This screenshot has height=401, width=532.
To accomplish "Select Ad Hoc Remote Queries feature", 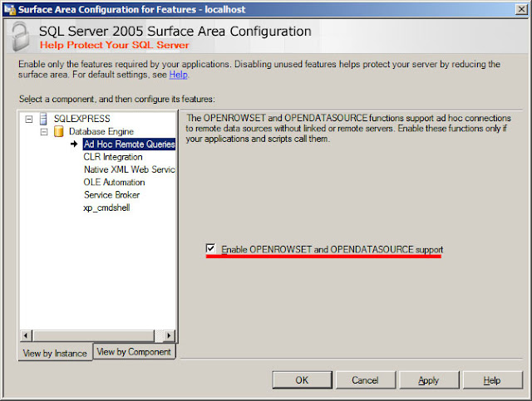I will (x=129, y=144).
